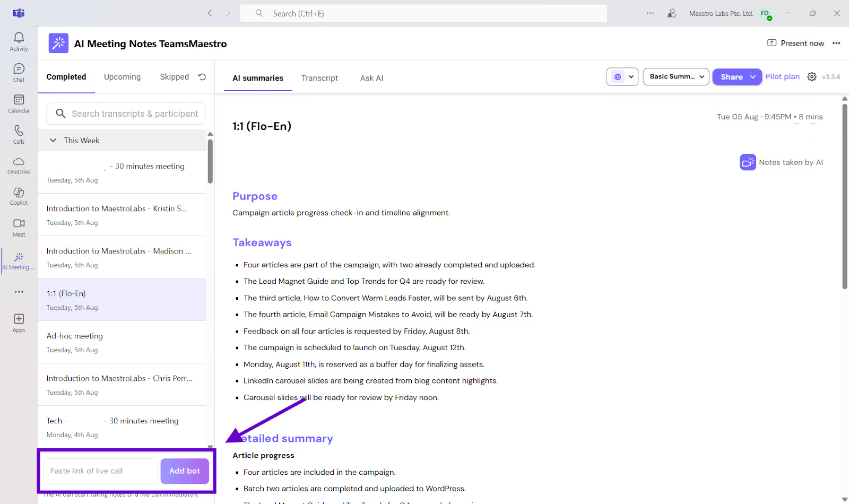Click the Maestro Labs Pte. Ltd. organization name
The width and height of the screenshot is (849, 504).
pos(721,14)
